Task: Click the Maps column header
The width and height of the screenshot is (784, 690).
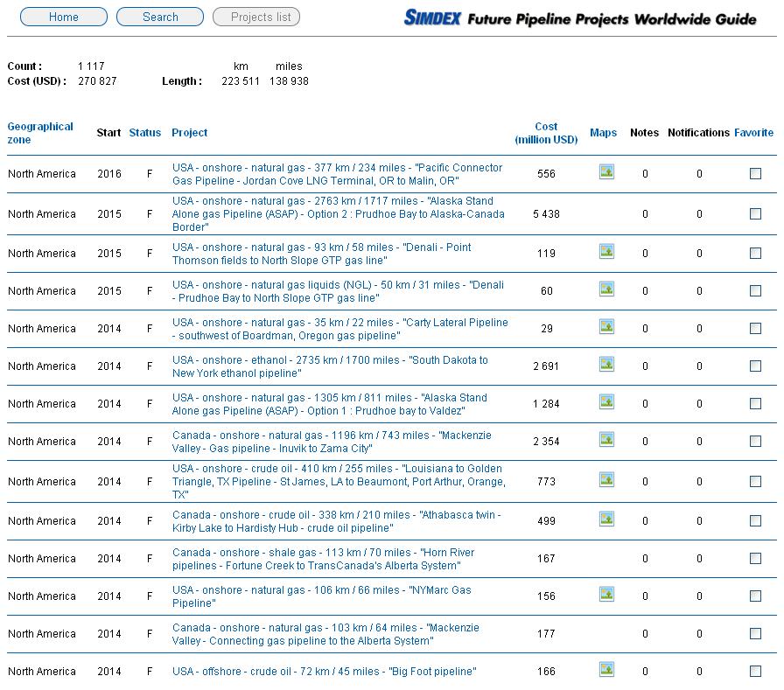Action: coord(603,133)
